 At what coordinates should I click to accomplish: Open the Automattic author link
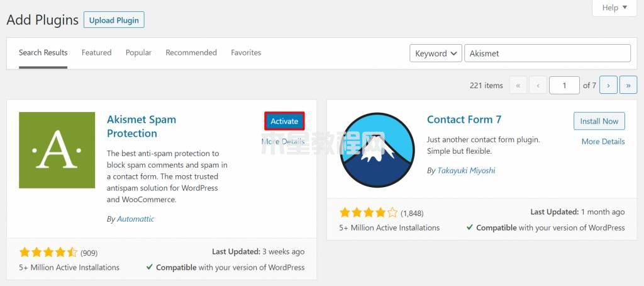click(x=136, y=219)
